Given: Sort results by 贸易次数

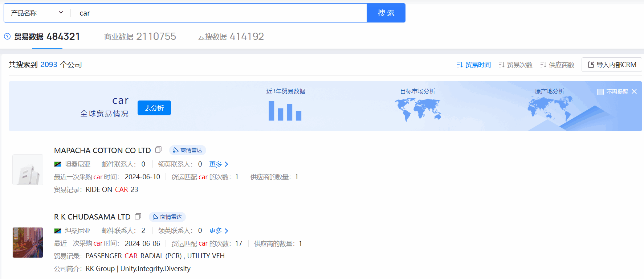Looking at the screenshot, I should pyautogui.click(x=515, y=65).
